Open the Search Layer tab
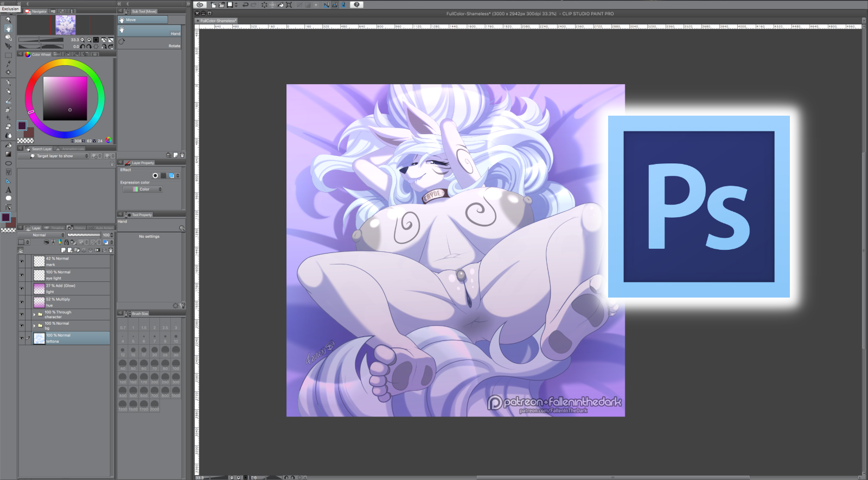Image resolution: width=868 pixels, height=480 pixels. pos(39,149)
